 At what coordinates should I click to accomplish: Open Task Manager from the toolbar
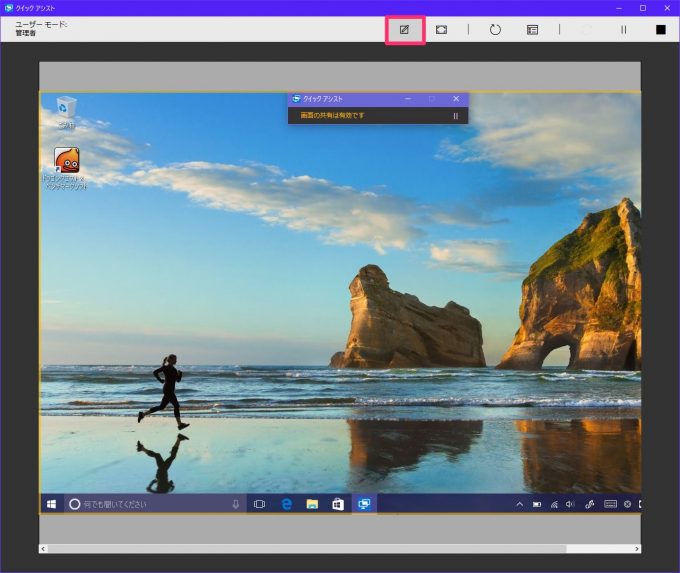pyautogui.click(x=532, y=29)
